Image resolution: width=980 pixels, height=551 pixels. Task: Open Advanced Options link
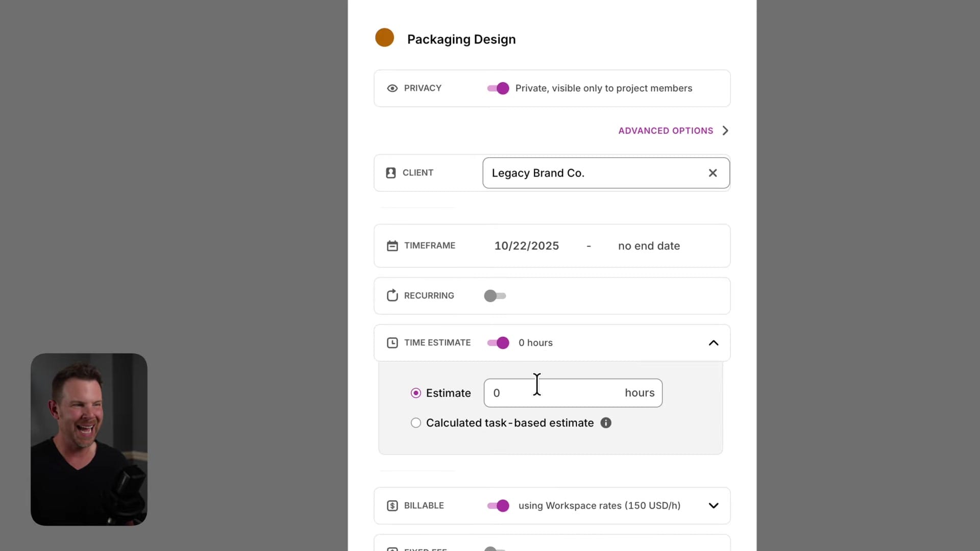(666, 131)
